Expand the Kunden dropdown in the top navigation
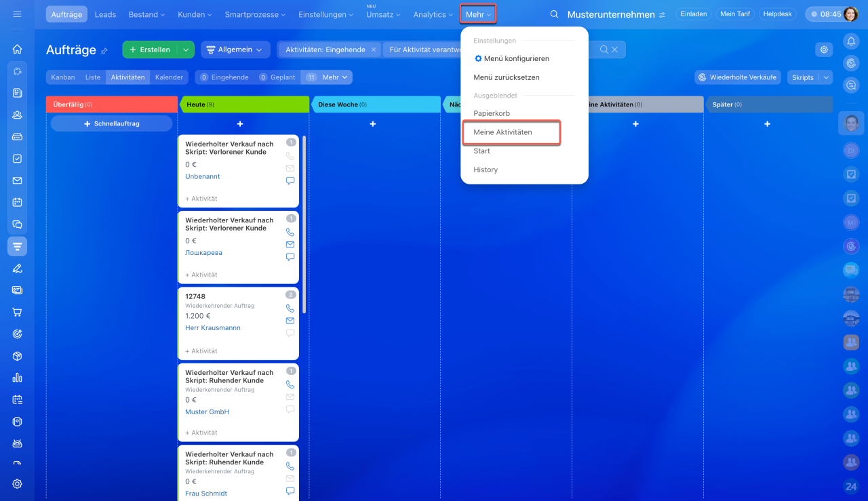Image resolution: width=868 pixels, height=501 pixels. point(195,14)
